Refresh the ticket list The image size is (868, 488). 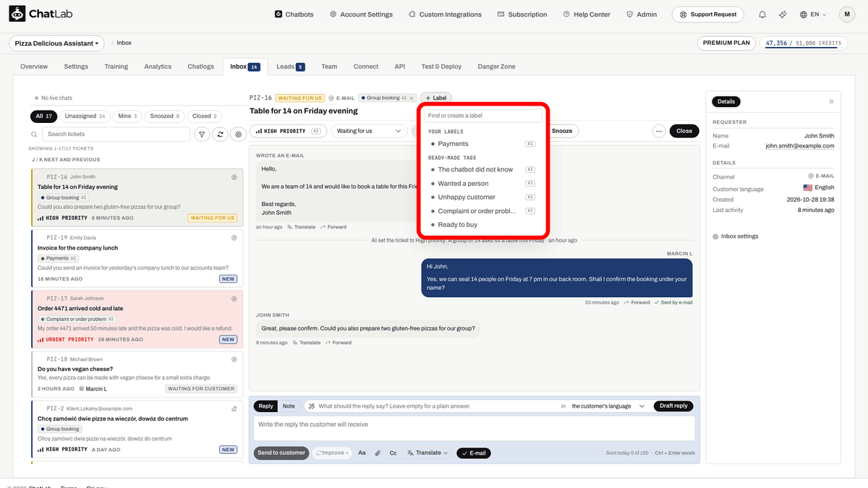coord(220,134)
